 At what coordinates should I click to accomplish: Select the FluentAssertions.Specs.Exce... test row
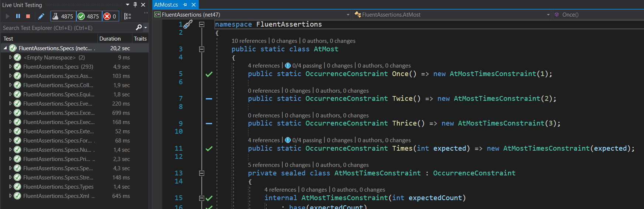coord(75,113)
